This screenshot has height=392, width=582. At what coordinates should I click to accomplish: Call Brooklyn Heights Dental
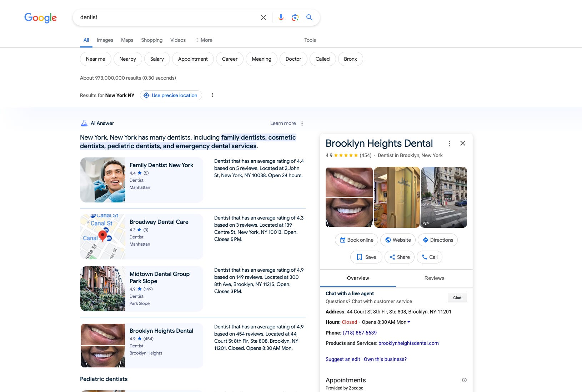[x=430, y=257]
